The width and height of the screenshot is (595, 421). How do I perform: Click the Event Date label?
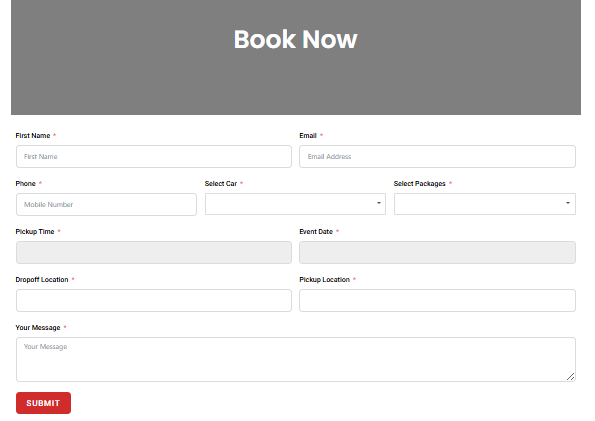(x=316, y=232)
